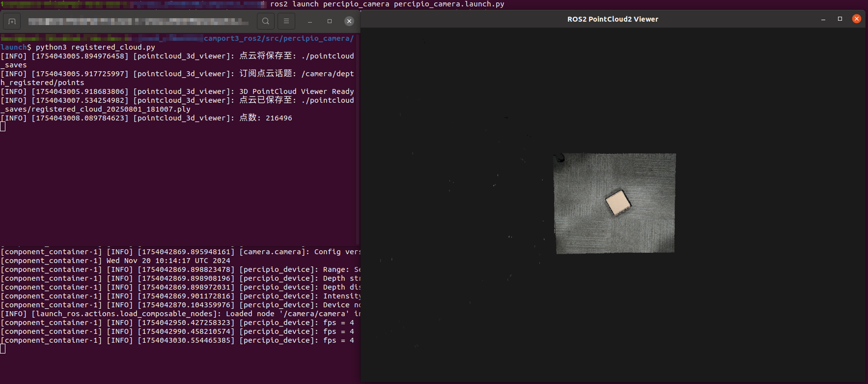
Task: Open a new terminal tab icon
Action: pyautogui.click(x=12, y=21)
